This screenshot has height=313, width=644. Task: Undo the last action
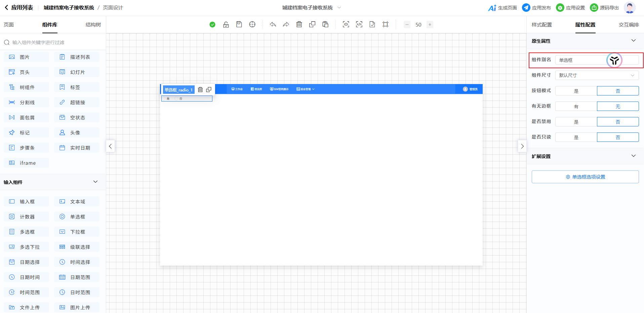pos(273,25)
